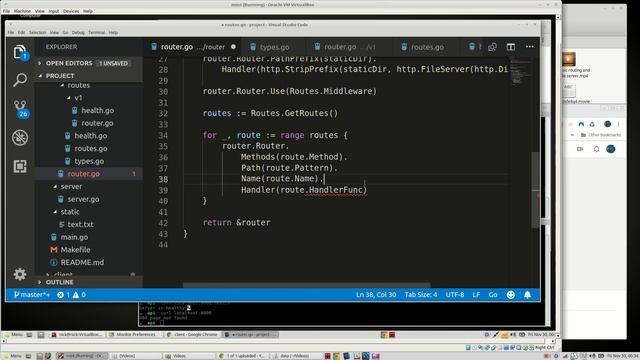Open the video file thumbnail in the file manager
This screenshot has height=360, width=640.
569,59
